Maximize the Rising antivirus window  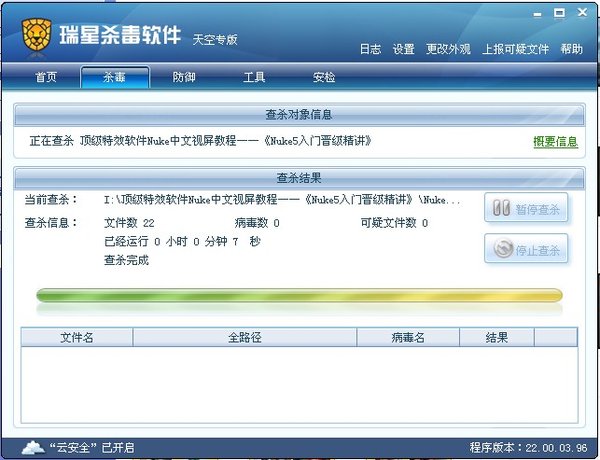[x=559, y=13]
